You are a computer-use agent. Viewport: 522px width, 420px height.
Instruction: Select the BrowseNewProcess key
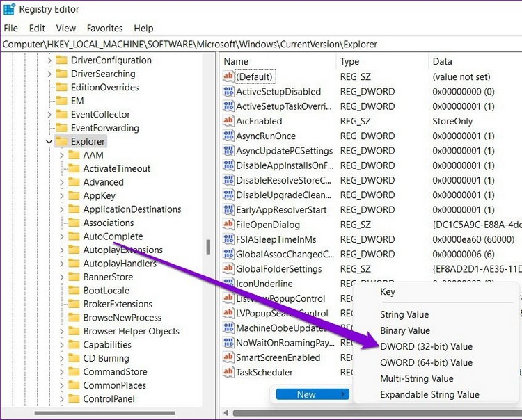pos(122,318)
